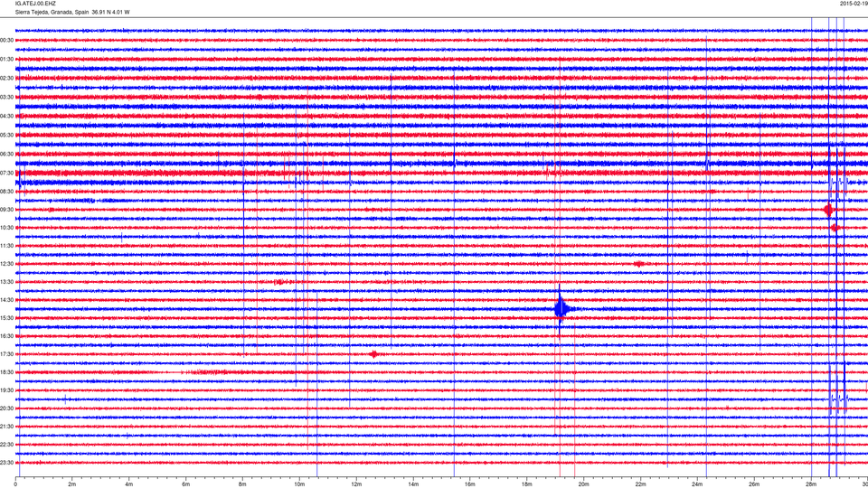
Task: Click the 24m tick label on time axis
Action: pyautogui.click(x=697, y=484)
